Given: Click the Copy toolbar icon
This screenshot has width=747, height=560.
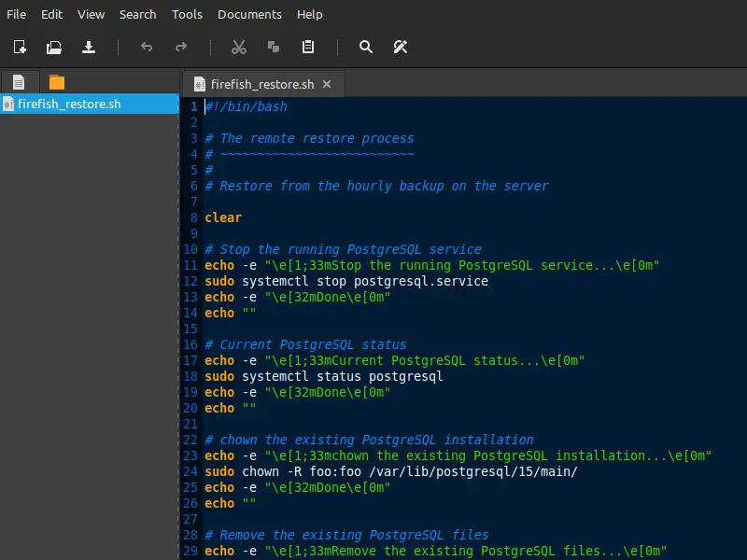Looking at the screenshot, I should [x=274, y=47].
